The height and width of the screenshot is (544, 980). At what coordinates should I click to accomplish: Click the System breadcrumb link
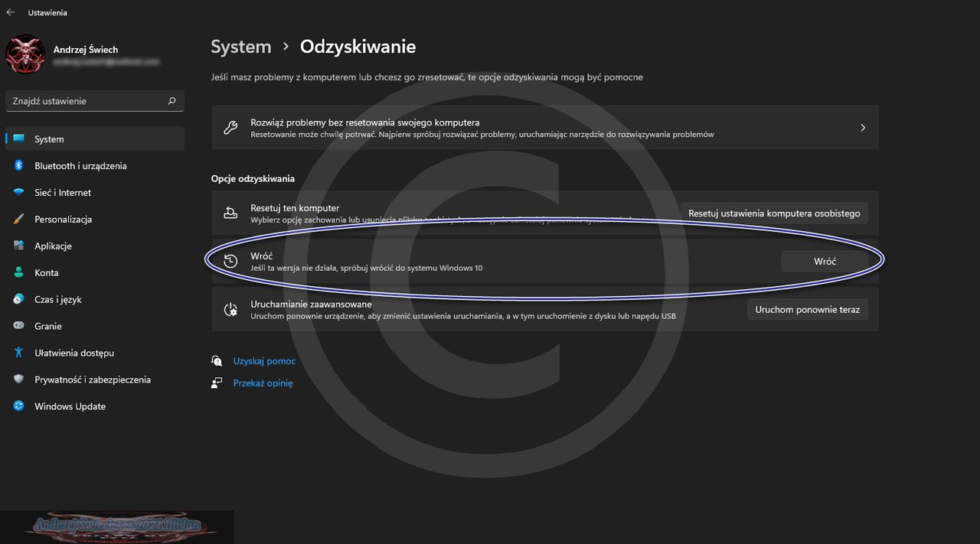click(241, 47)
